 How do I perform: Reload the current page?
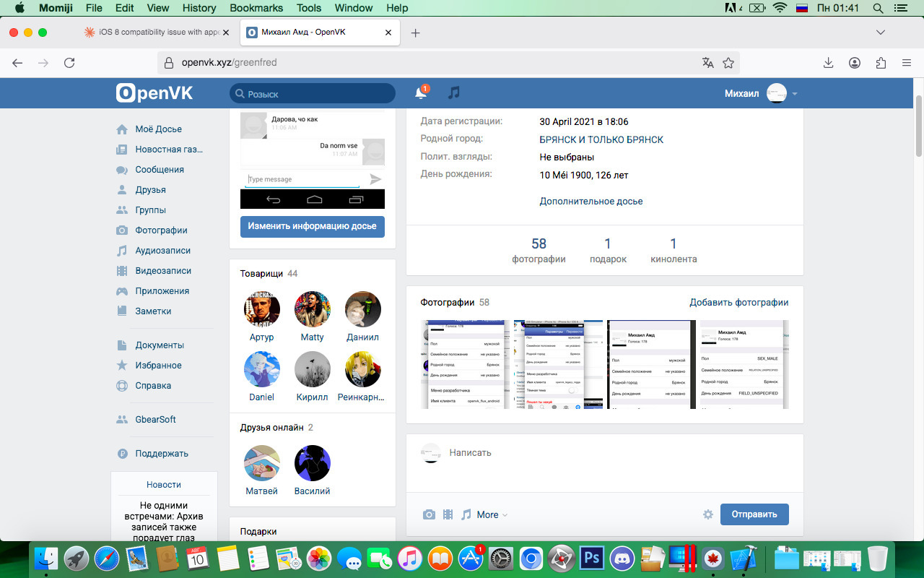click(69, 63)
